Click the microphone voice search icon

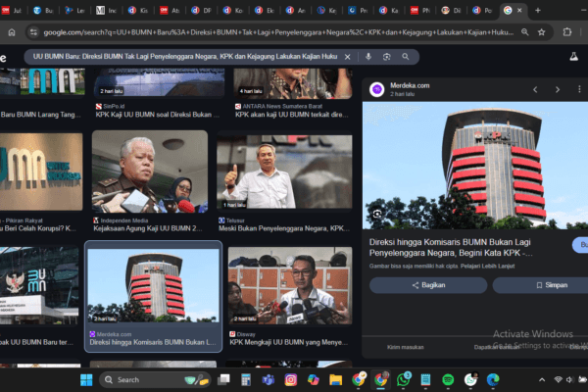coord(367,58)
